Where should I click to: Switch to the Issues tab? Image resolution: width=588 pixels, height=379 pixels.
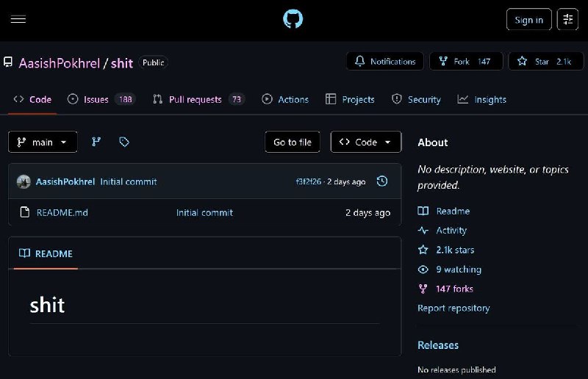tap(101, 99)
